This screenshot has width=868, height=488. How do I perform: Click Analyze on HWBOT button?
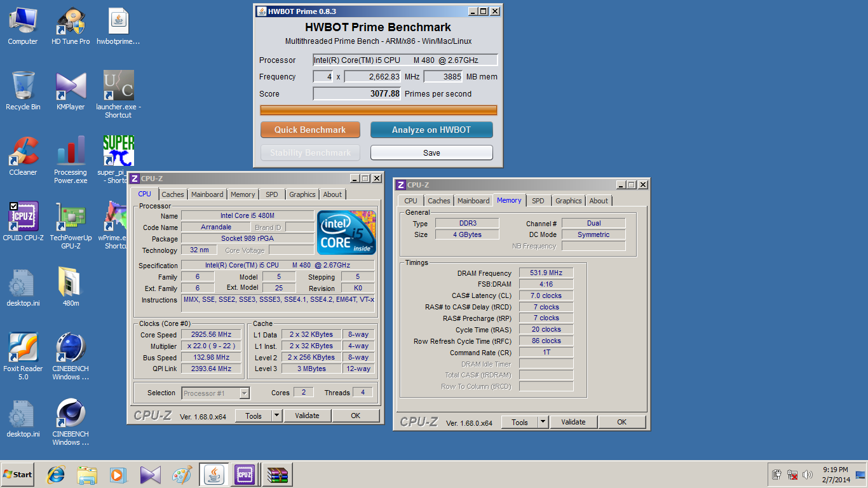(x=431, y=130)
